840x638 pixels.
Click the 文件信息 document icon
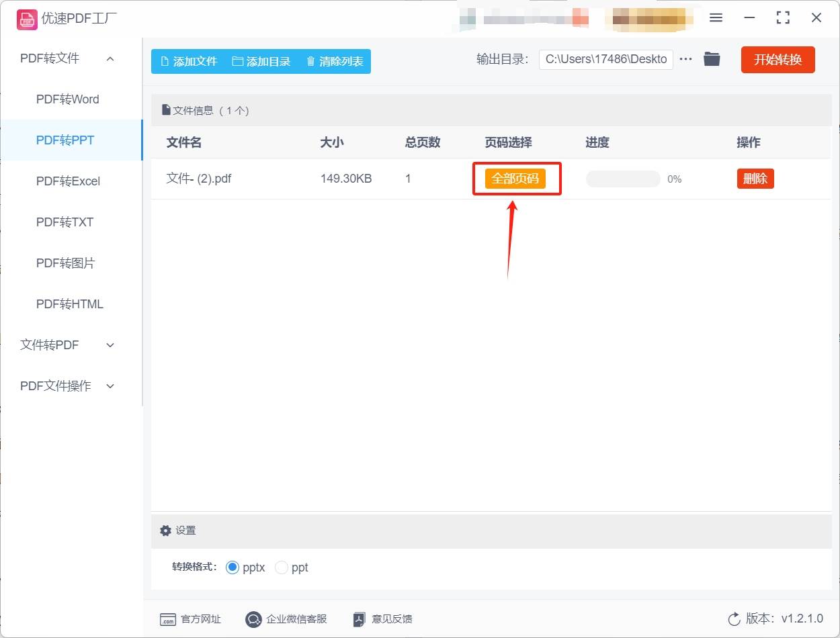pos(166,110)
